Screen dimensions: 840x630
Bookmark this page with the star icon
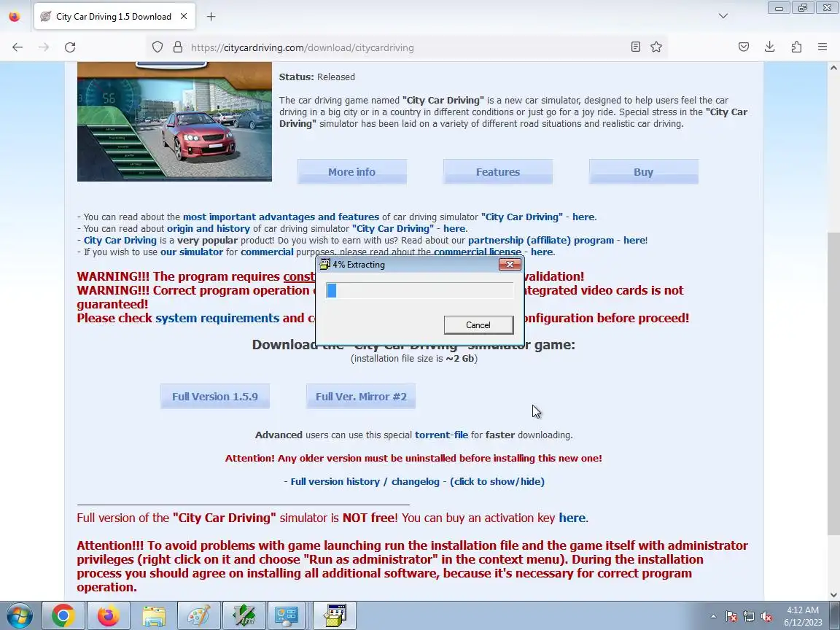pyautogui.click(x=656, y=47)
